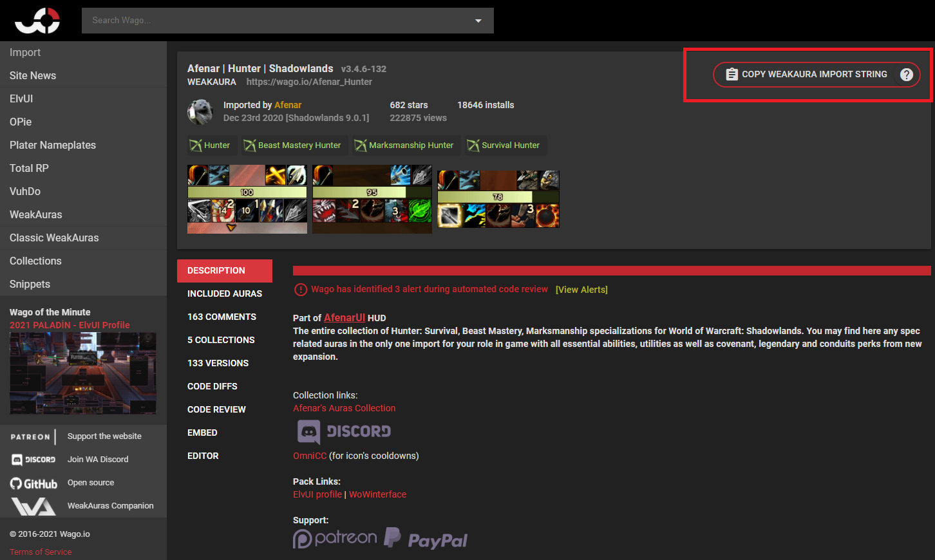Copy WeakAura import string button

point(817,75)
